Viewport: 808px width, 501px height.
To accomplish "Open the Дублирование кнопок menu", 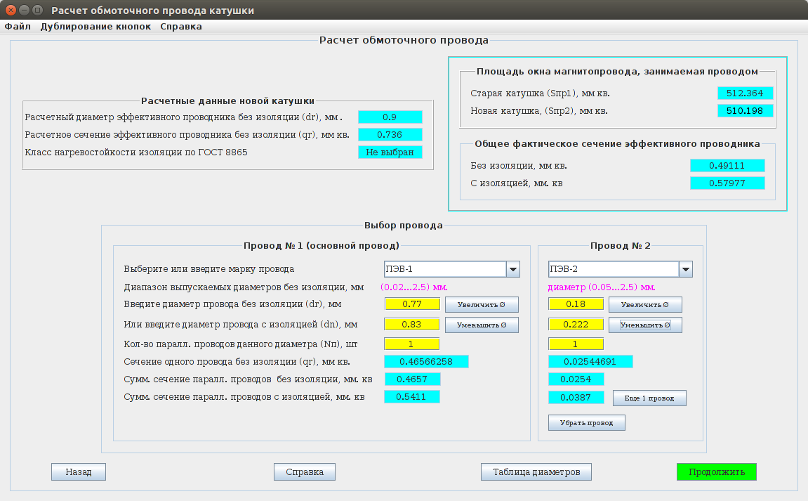I will [x=95, y=26].
